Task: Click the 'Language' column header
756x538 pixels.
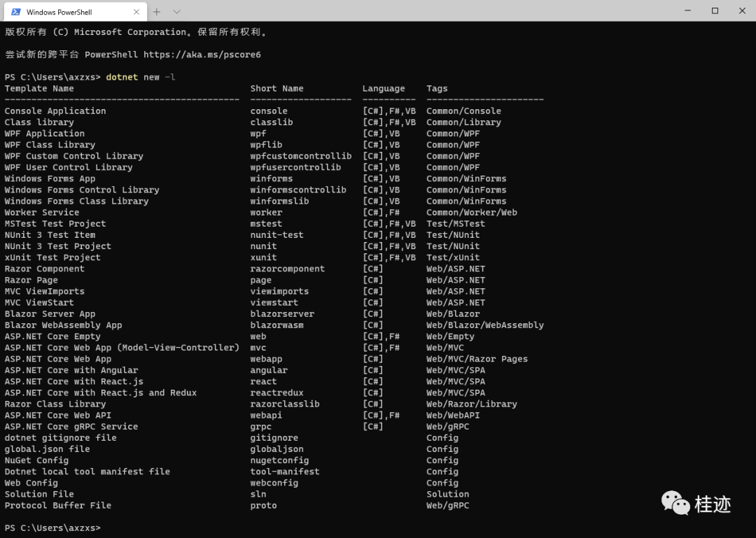Action: 384,88
